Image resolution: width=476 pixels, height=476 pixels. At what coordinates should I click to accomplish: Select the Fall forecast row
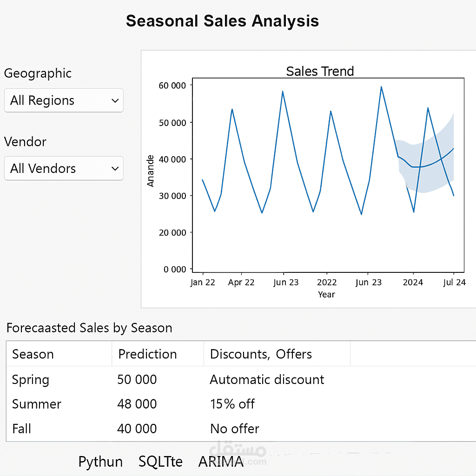(x=22, y=429)
